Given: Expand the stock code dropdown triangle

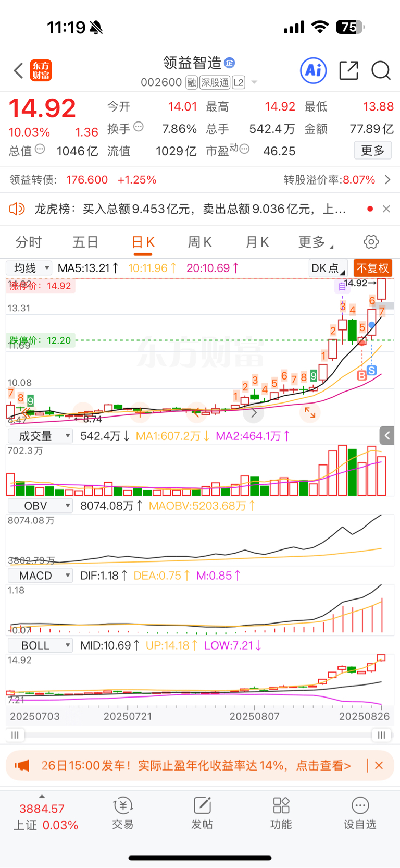Looking at the screenshot, I should click(x=254, y=82).
